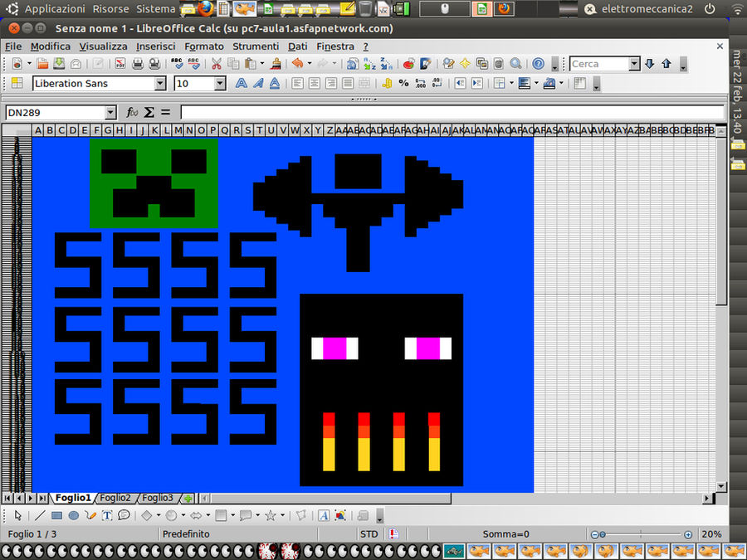
Task: Justify cell content
Action: pos(348,83)
